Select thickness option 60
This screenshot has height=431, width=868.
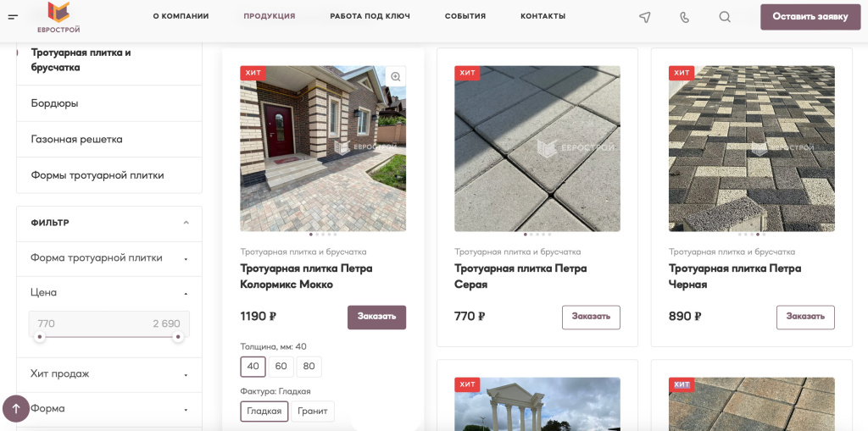[x=281, y=367]
